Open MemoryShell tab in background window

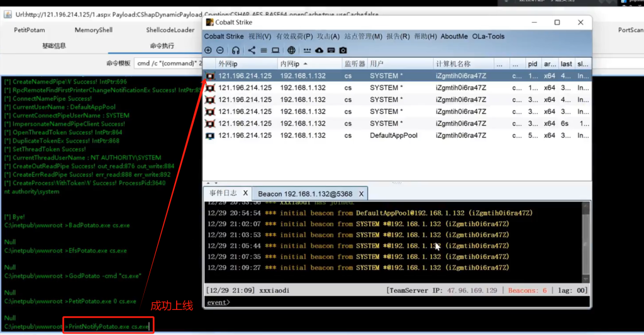(x=94, y=30)
